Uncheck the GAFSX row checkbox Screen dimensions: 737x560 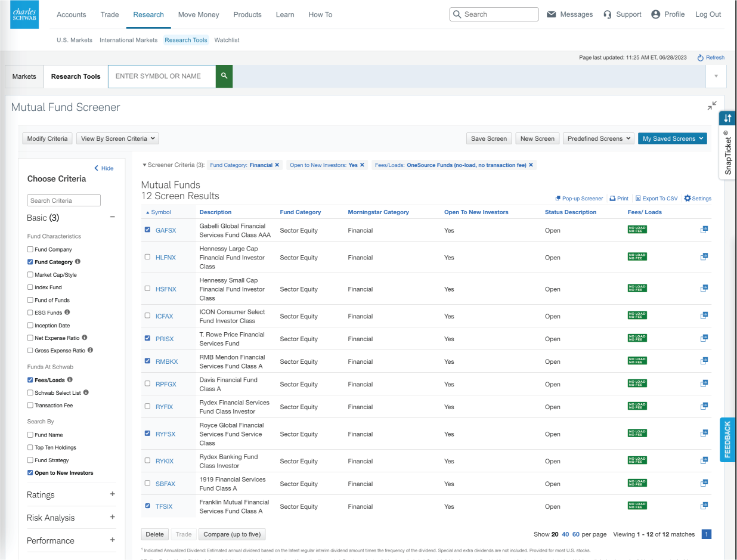(147, 230)
